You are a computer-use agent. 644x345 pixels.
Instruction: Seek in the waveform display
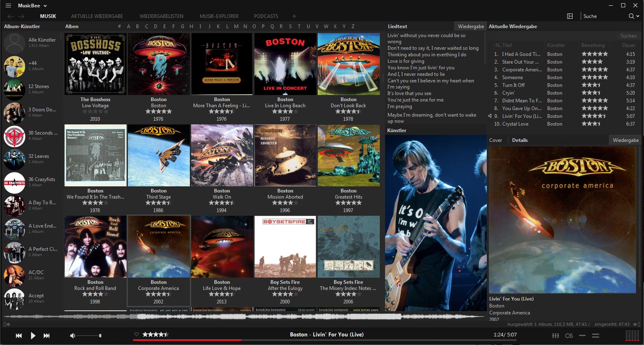click(x=244, y=316)
